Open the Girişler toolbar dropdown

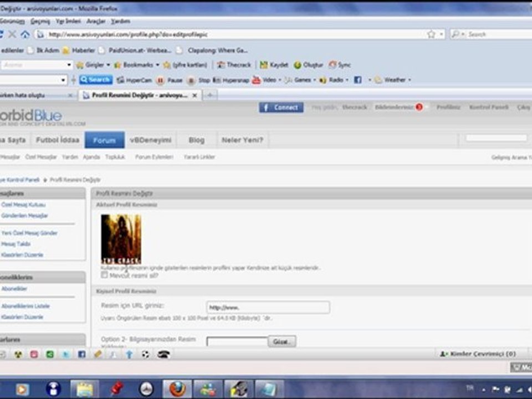pyautogui.click(x=93, y=65)
